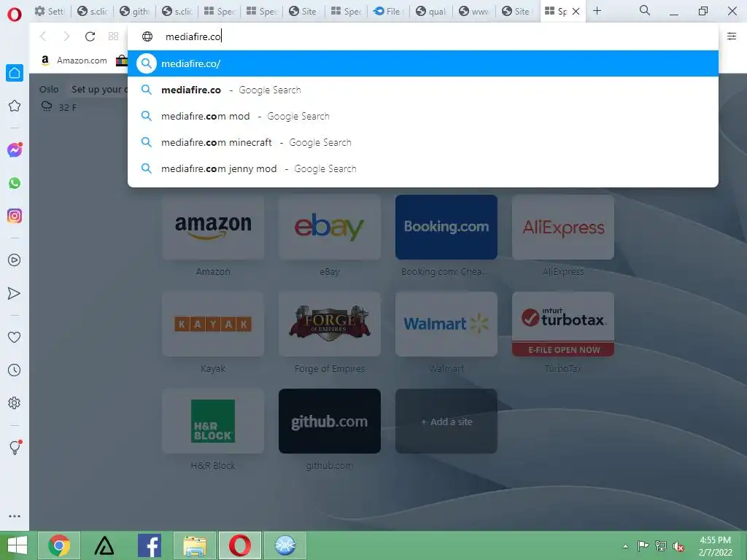747x560 pixels.
Task: Click the Add a site tile
Action: click(446, 421)
